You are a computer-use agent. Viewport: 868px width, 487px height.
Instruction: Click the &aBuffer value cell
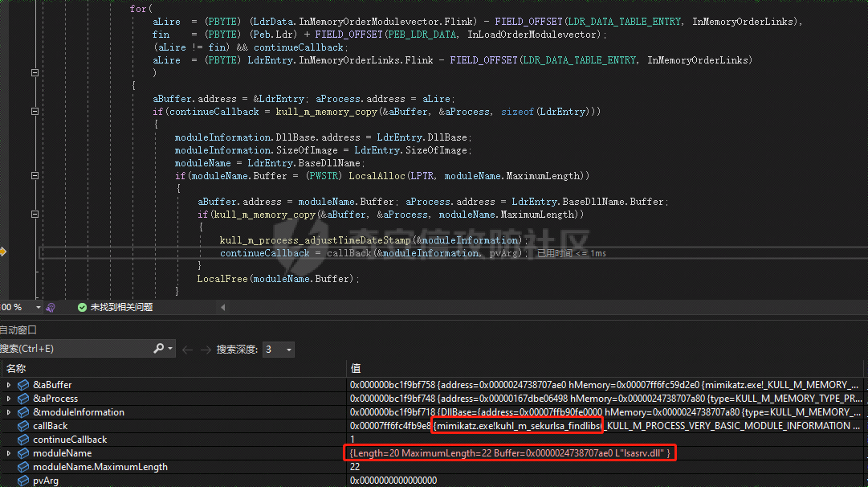(604, 384)
